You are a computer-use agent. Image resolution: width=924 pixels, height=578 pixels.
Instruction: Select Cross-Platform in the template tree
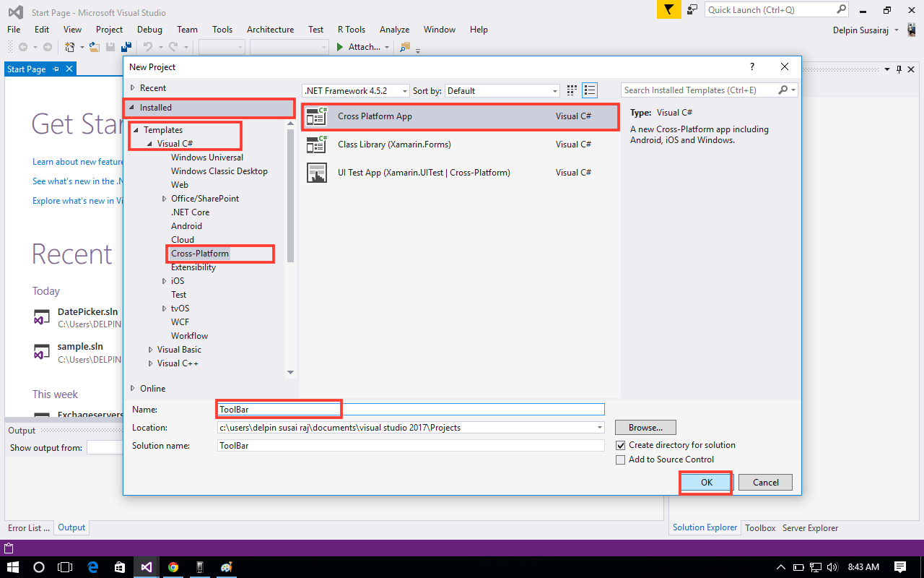tap(200, 254)
